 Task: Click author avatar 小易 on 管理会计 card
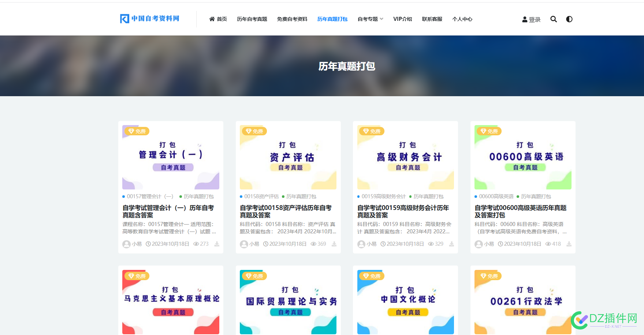[x=126, y=244]
